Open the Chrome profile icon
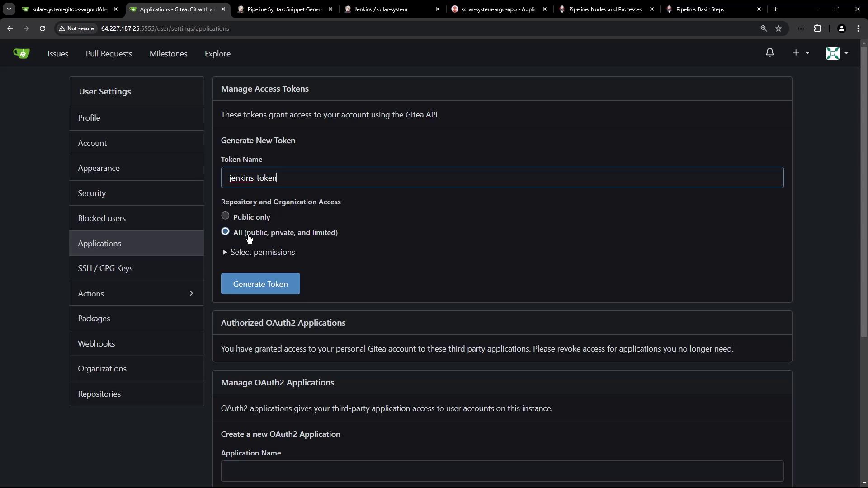 tap(841, 28)
